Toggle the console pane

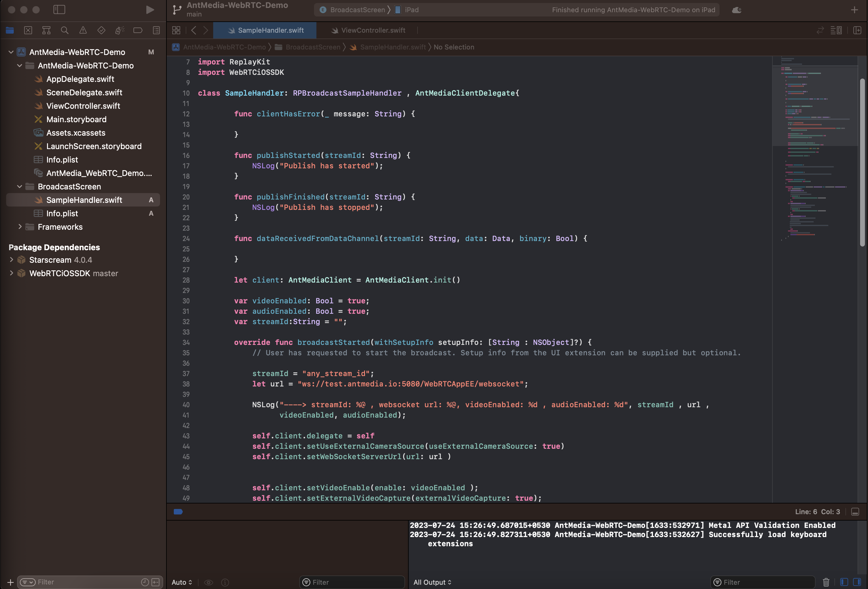pyautogui.click(x=857, y=582)
